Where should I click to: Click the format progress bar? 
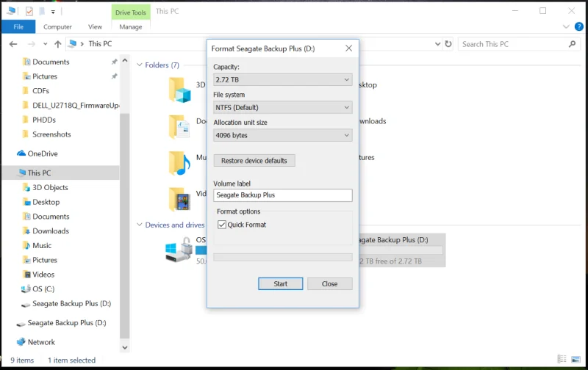pos(283,257)
